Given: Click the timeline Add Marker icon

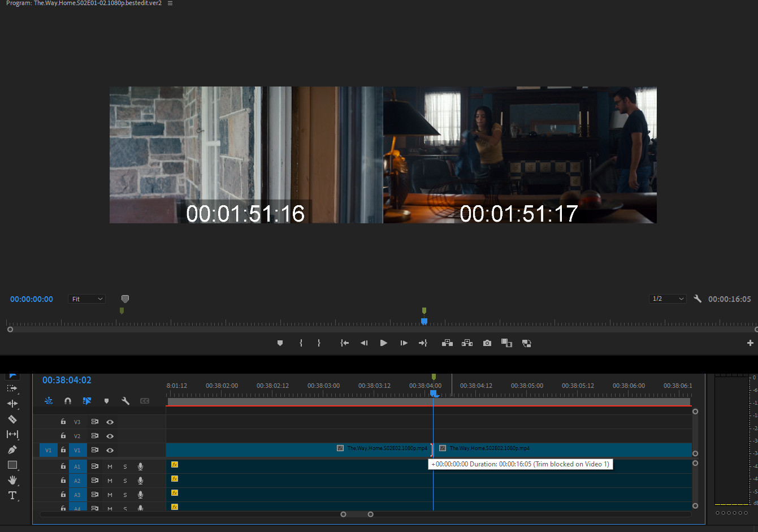Looking at the screenshot, I should [106, 401].
